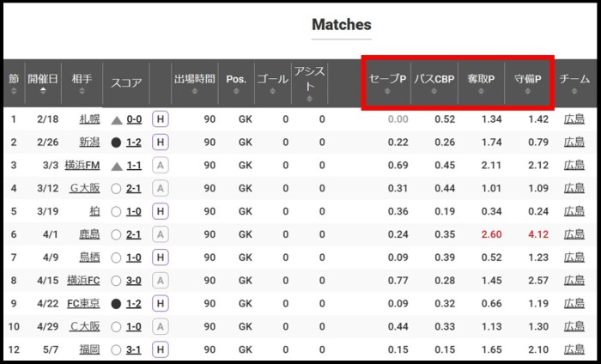Click the white win circle in the G大阪 row
The height and width of the screenshot is (364, 601).
coord(117,188)
